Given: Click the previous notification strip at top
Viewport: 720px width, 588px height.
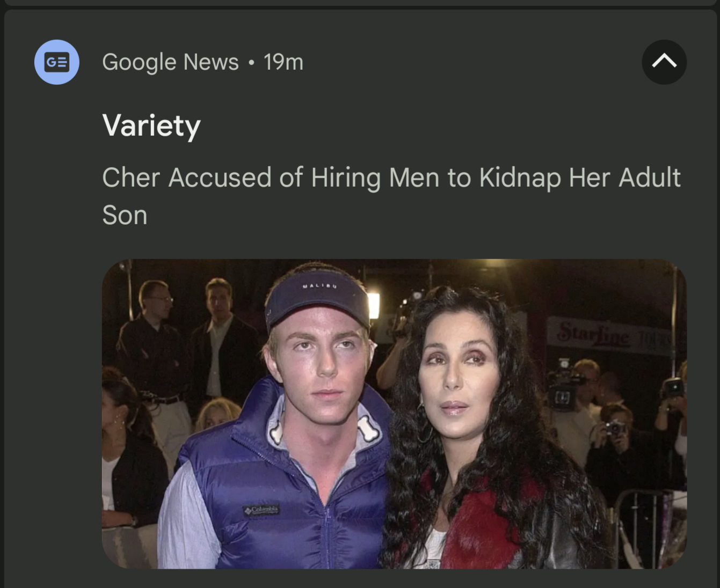Looking at the screenshot, I should (360, 2).
